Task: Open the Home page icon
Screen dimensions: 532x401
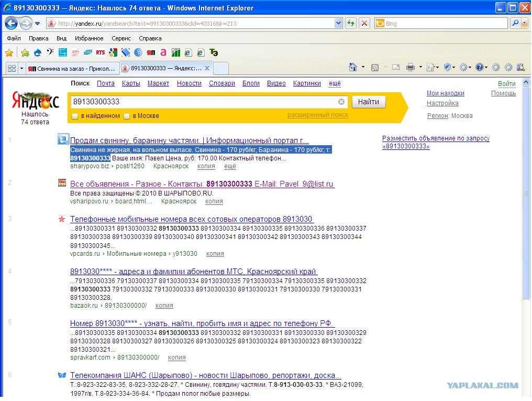Action: tap(353, 67)
